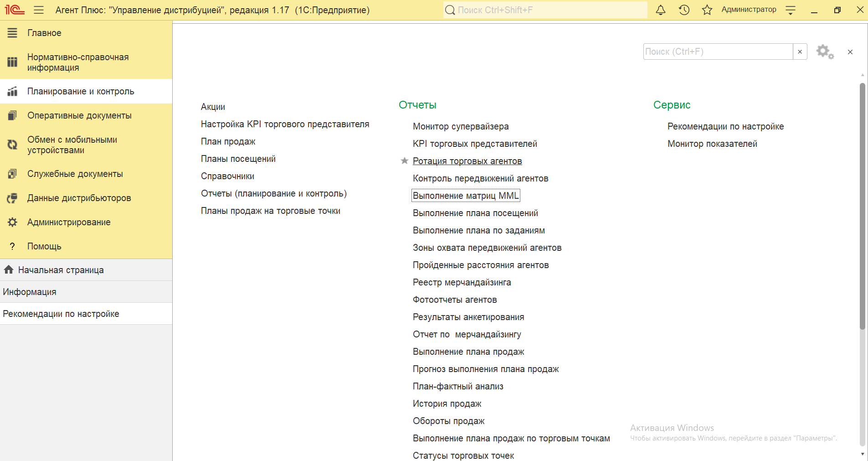868x461 pixels.
Task: Switch to Начальная страница tab
Action: tap(86, 270)
